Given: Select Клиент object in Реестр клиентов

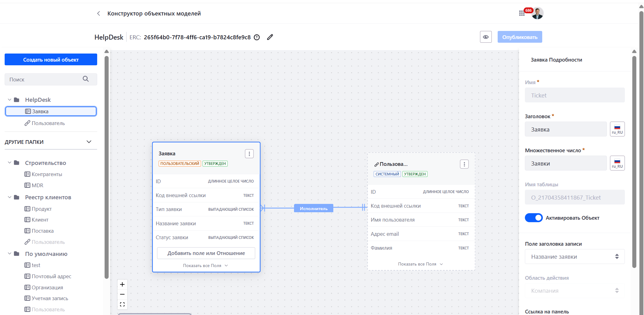Looking at the screenshot, I should point(40,220).
